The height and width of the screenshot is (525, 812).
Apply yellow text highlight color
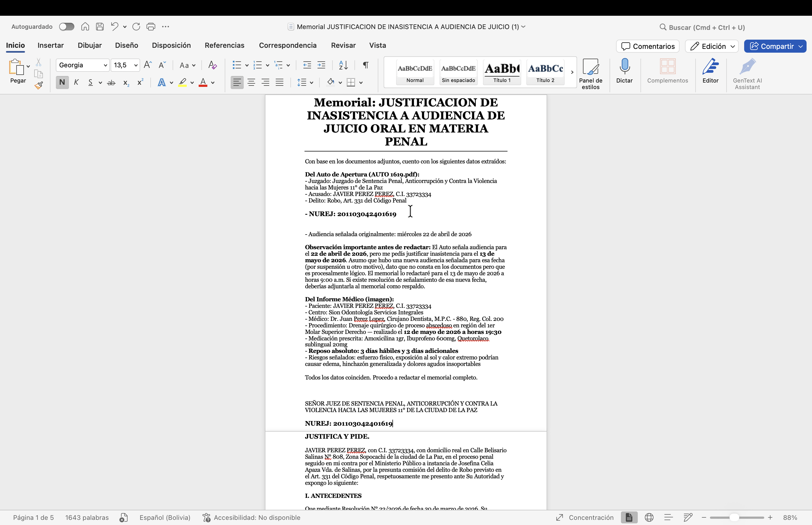point(183,83)
